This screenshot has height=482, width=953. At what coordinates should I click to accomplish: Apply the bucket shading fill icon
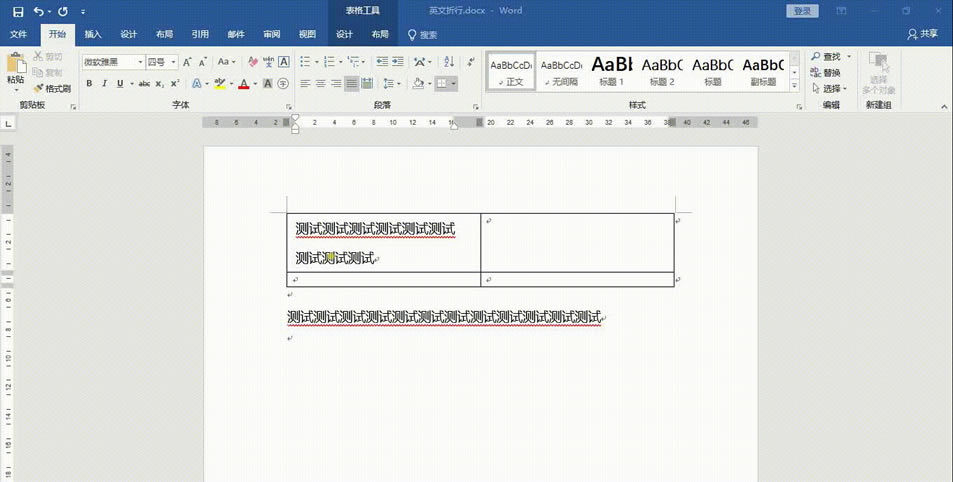coord(418,83)
